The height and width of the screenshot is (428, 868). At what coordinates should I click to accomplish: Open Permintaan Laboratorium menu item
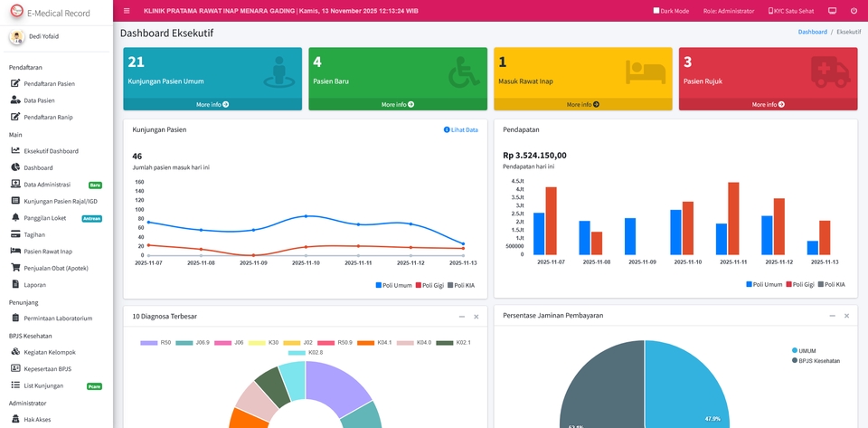click(56, 319)
